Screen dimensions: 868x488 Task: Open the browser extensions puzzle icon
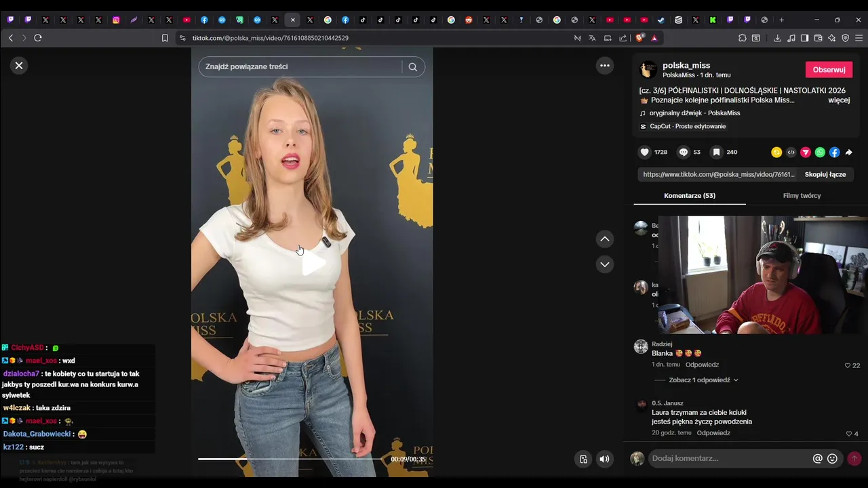click(743, 38)
